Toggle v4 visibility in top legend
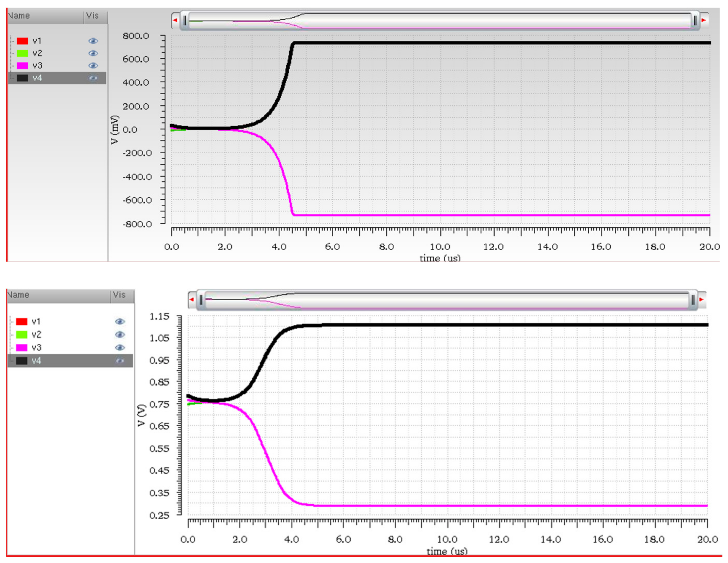This screenshot has height=563, width=728. (x=93, y=78)
